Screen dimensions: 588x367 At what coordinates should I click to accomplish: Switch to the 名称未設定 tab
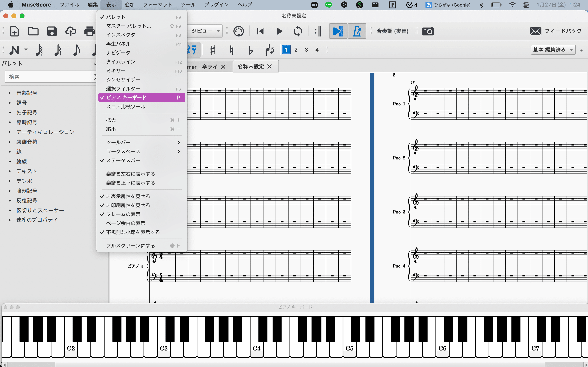(x=251, y=66)
